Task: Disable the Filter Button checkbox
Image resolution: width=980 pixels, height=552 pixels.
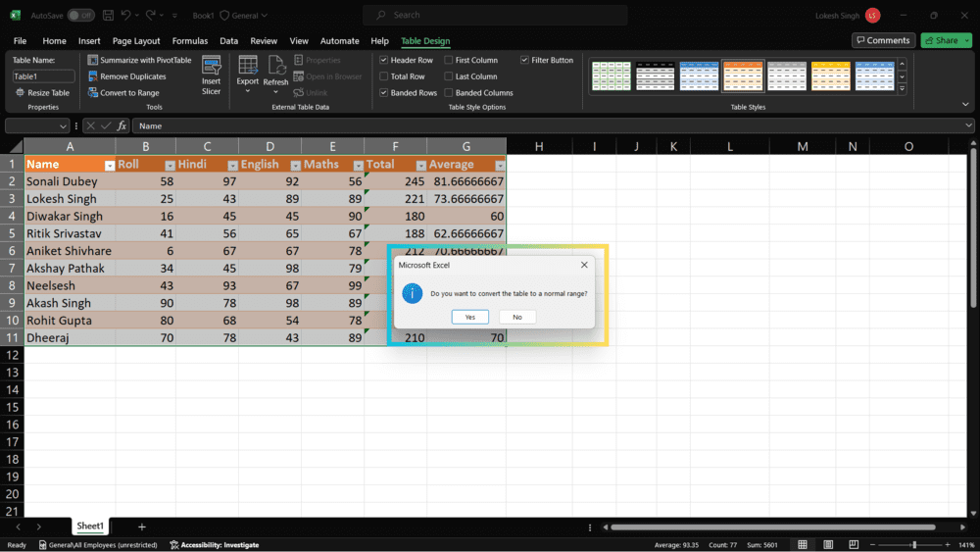Action: [x=524, y=60]
